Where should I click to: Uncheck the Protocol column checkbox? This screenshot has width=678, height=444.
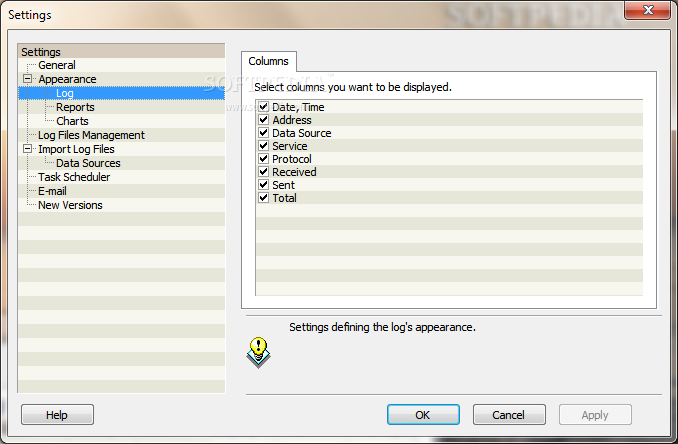click(x=263, y=158)
